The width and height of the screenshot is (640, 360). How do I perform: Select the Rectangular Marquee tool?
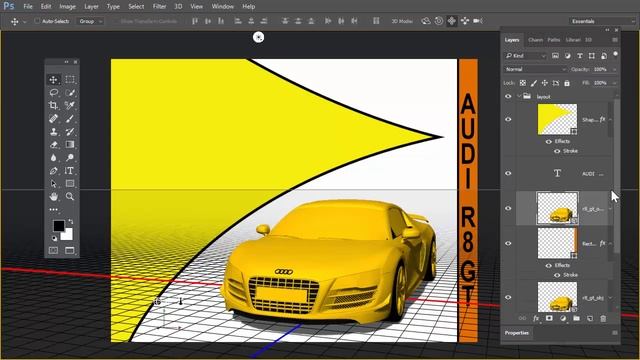70,80
